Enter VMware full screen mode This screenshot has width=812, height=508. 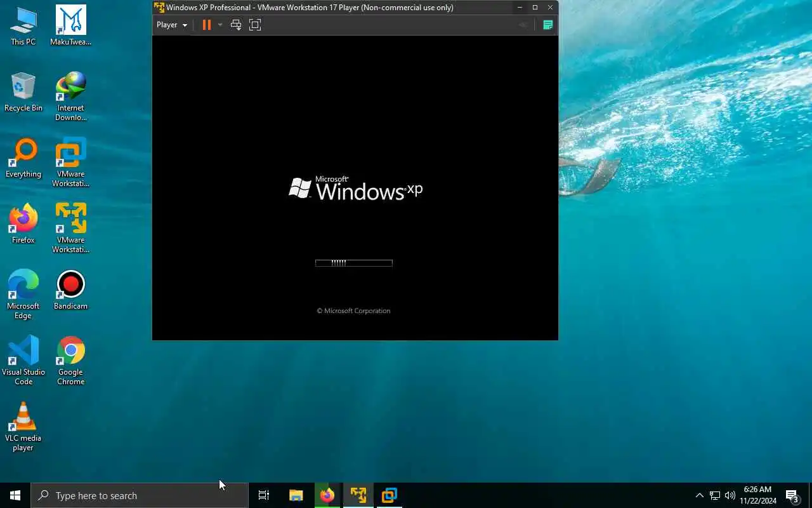255,25
